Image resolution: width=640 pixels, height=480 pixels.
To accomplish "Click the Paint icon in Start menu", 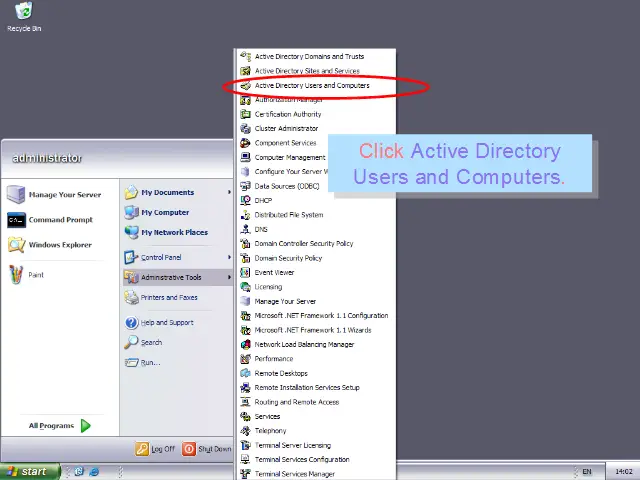I will [x=16, y=275].
